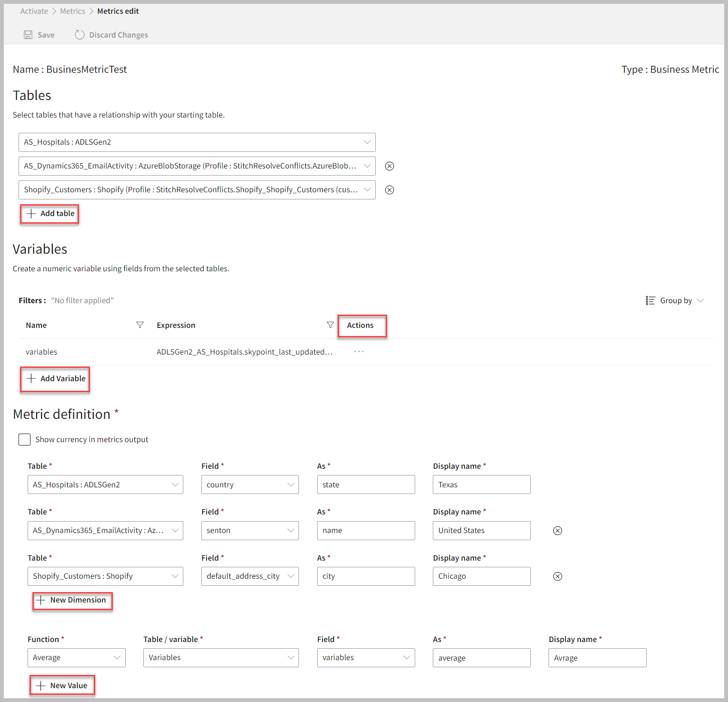Click the New Value button
The width and height of the screenshot is (728, 702).
pyautogui.click(x=62, y=685)
